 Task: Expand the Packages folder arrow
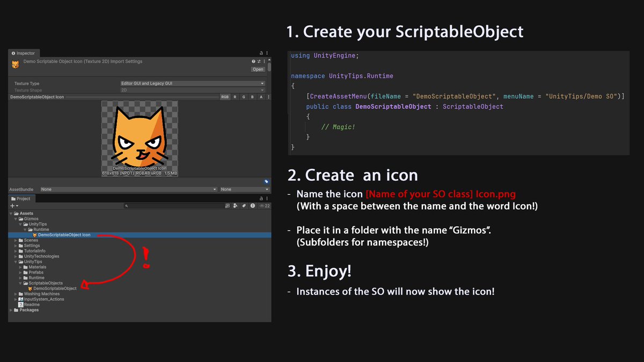[x=11, y=310]
